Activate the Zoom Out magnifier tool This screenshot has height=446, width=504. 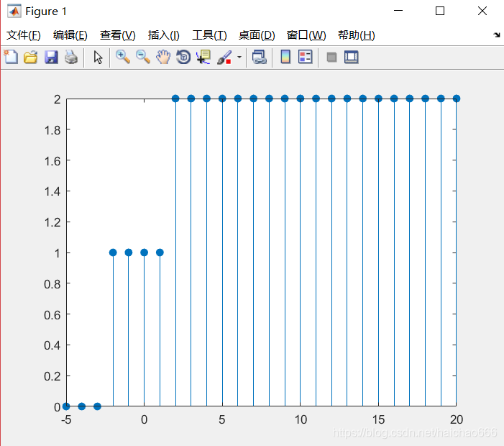142,58
